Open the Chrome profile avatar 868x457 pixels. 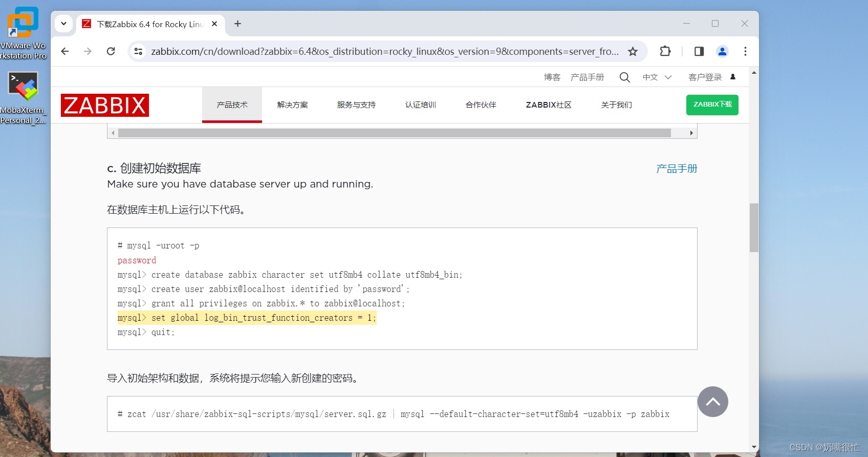pos(722,51)
